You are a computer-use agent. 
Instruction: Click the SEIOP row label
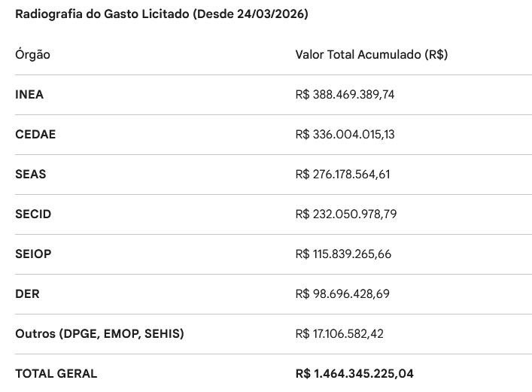33,254
